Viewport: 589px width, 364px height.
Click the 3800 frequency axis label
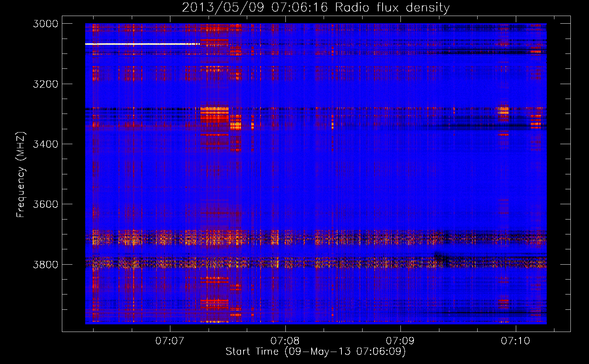(46, 264)
